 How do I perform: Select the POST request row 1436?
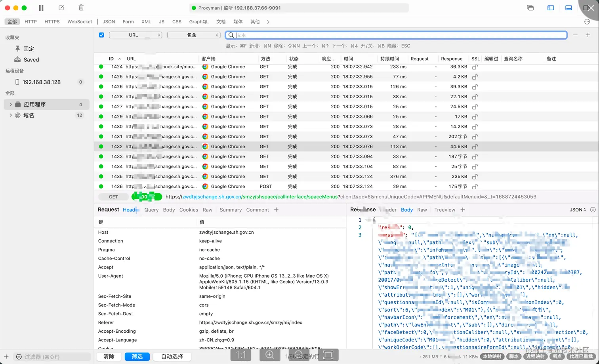click(346, 187)
